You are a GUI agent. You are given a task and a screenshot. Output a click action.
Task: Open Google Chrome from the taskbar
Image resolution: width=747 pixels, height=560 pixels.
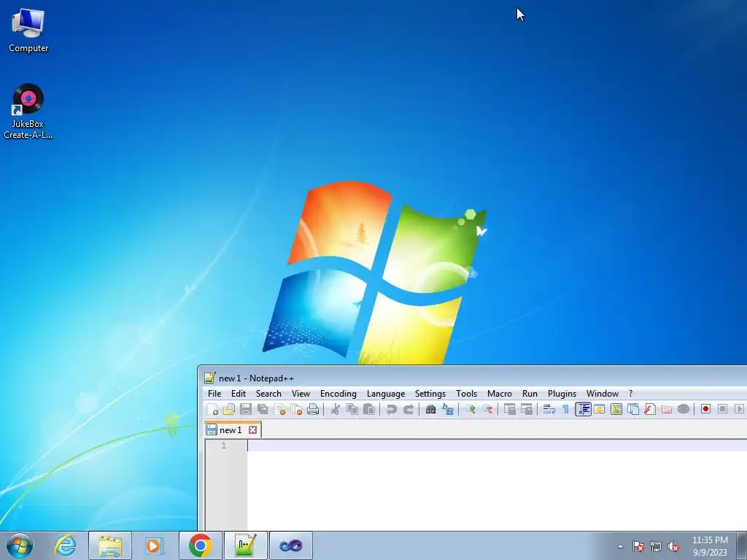coord(200,545)
